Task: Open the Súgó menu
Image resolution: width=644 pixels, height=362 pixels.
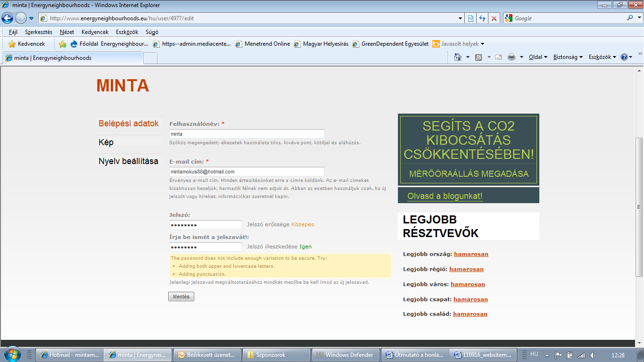Action: (x=152, y=32)
